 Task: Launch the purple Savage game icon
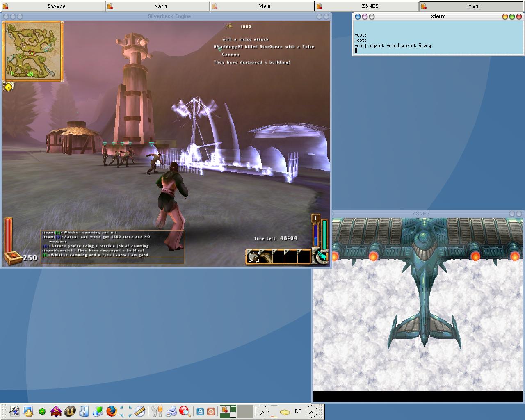tap(56, 411)
